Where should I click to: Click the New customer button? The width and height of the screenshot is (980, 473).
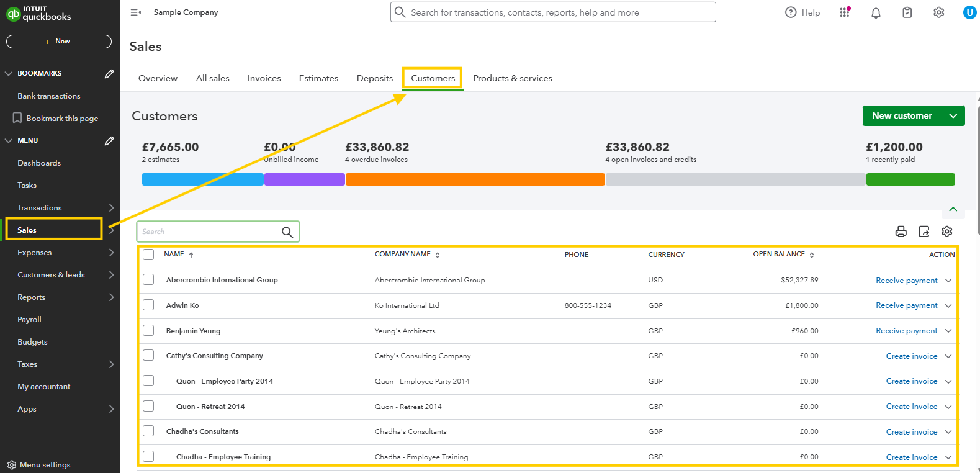902,115
